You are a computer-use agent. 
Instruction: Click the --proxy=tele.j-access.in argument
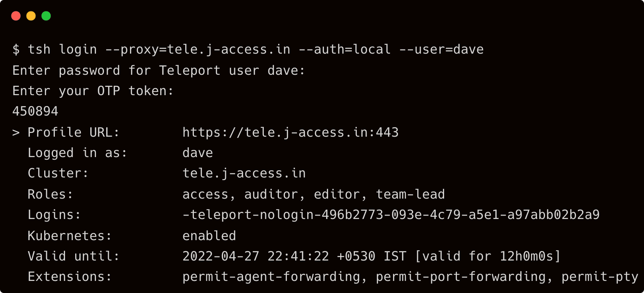tap(198, 49)
